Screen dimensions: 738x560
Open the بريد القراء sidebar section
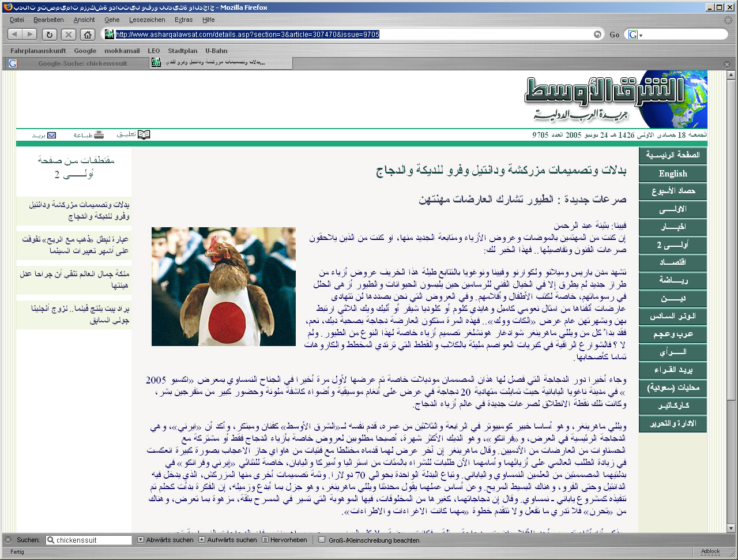[673, 370]
